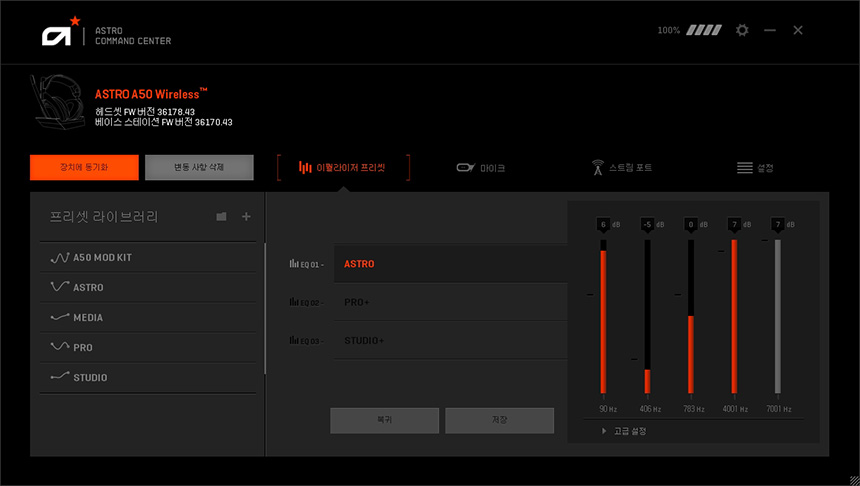Screen dimensions: 860x486
Task: Select the MEDIA library preset
Action: [x=148, y=318]
